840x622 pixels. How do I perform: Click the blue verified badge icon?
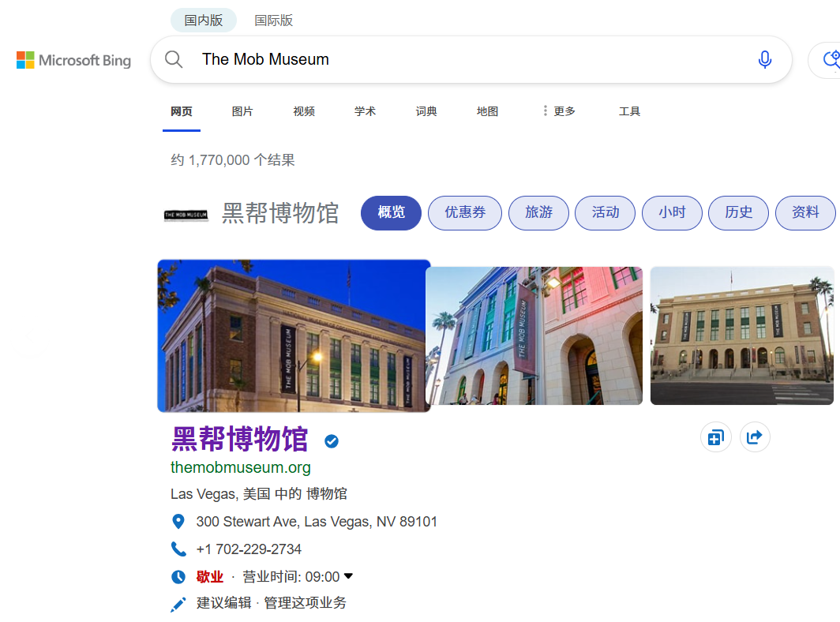tap(332, 441)
